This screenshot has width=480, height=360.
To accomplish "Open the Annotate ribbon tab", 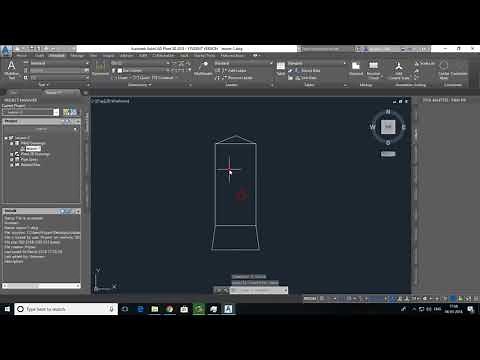I will pyautogui.click(x=57, y=56).
